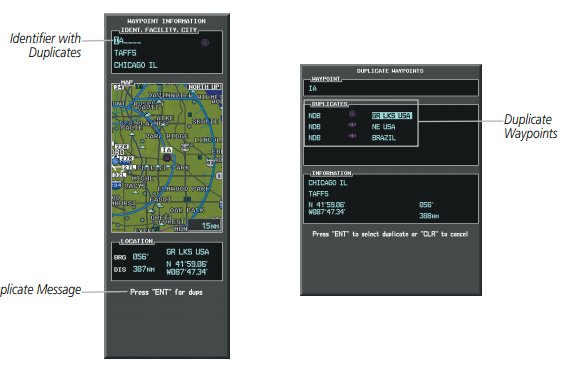Select the NDB icon beside NE USA
This screenshot has height=369, width=566.
352,125
